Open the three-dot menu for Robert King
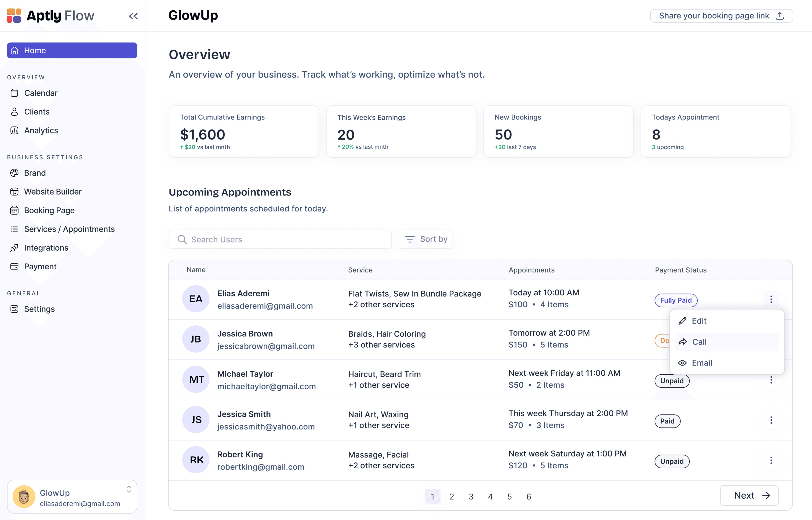 pyautogui.click(x=771, y=461)
